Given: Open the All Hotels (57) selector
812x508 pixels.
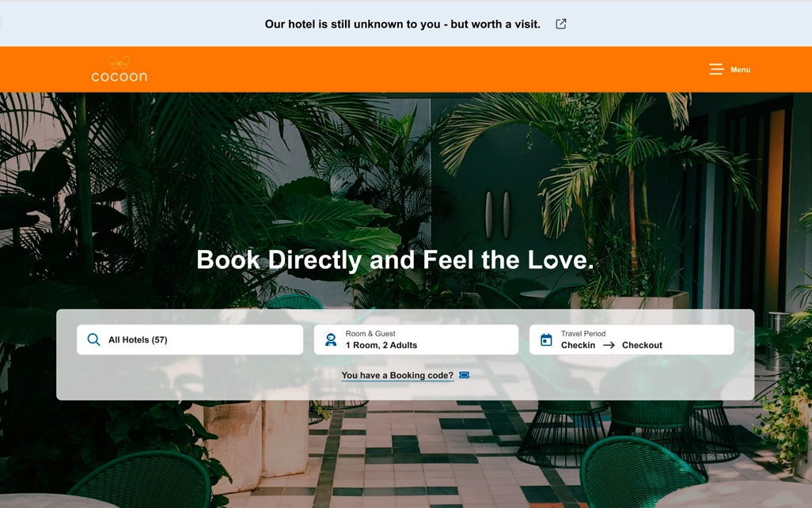Looking at the screenshot, I should 190,339.
